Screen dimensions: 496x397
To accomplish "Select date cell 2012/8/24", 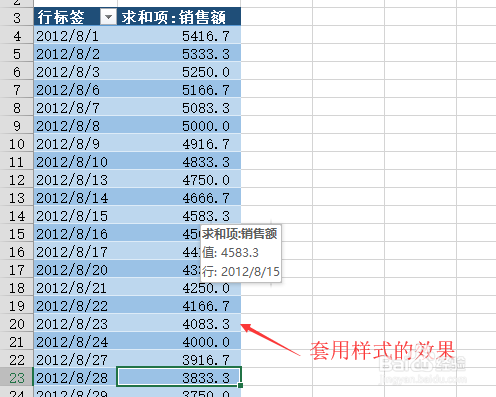I will click(75, 342).
